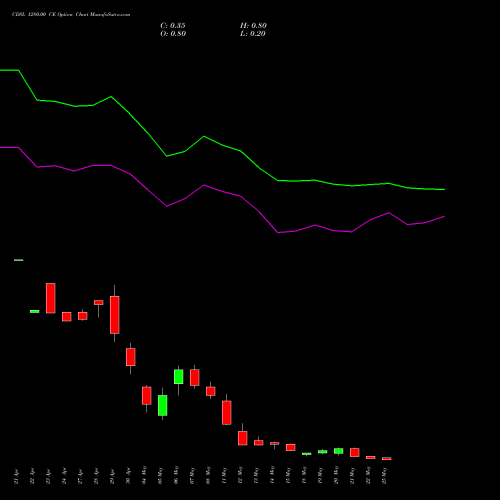Select the red candle for 30 Apr
Screen dimensions: 500x500
point(131,357)
